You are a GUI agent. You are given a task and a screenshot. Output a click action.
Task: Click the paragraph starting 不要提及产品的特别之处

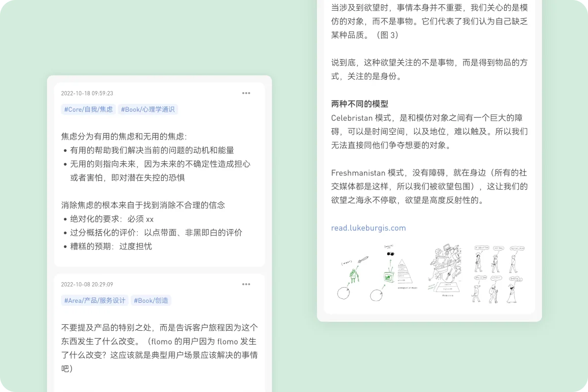[x=160, y=348]
